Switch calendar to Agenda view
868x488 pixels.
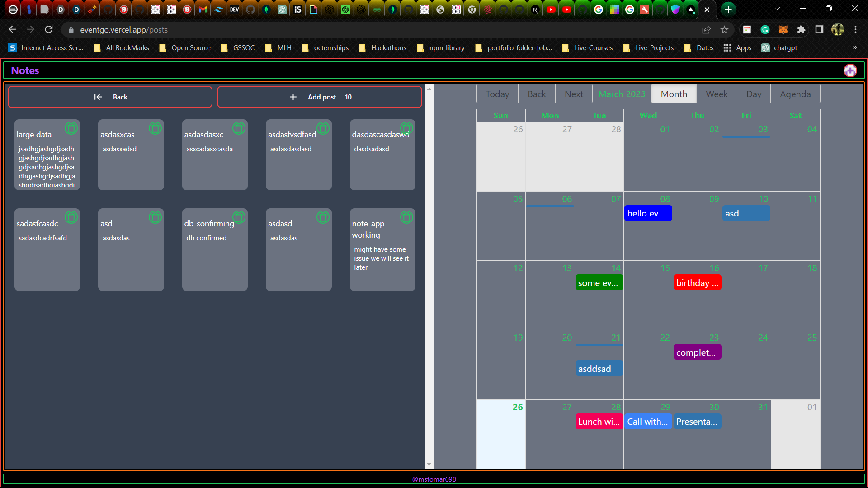tap(795, 94)
